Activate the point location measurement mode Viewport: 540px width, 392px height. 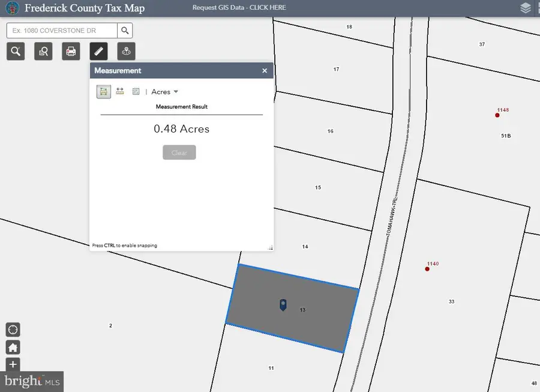click(136, 91)
